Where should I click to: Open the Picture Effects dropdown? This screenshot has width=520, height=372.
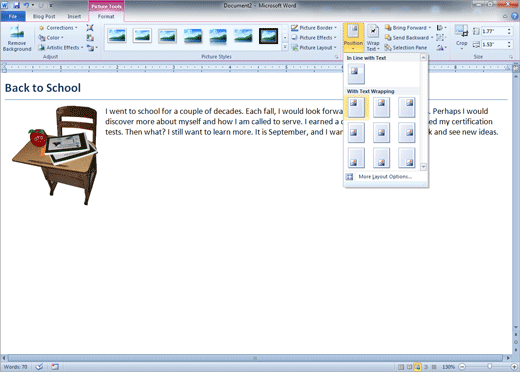click(314, 38)
